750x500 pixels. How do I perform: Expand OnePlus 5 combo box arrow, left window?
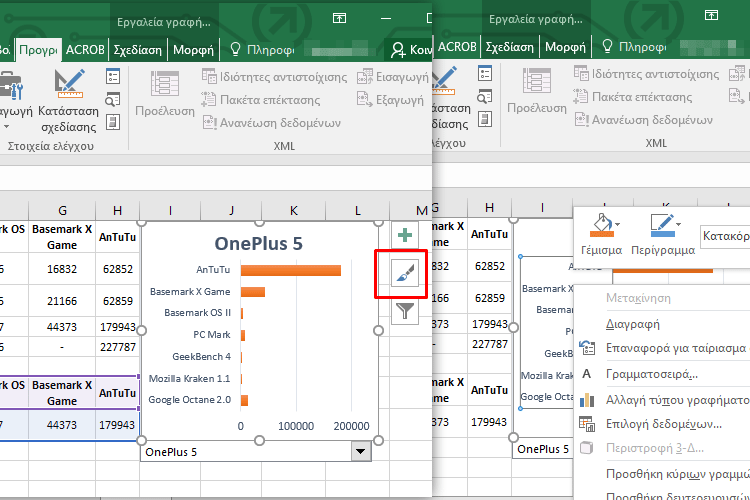(361, 451)
